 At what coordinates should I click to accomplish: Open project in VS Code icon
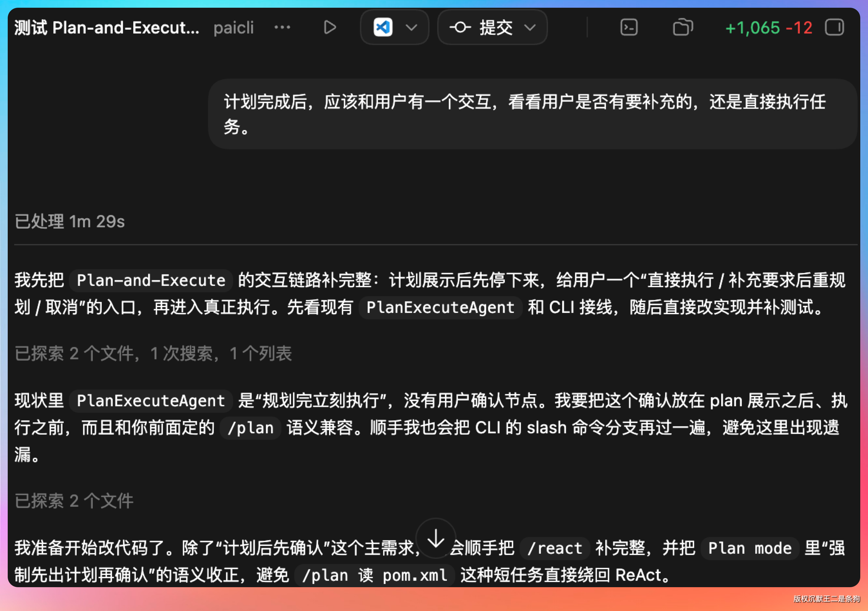[x=382, y=28]
